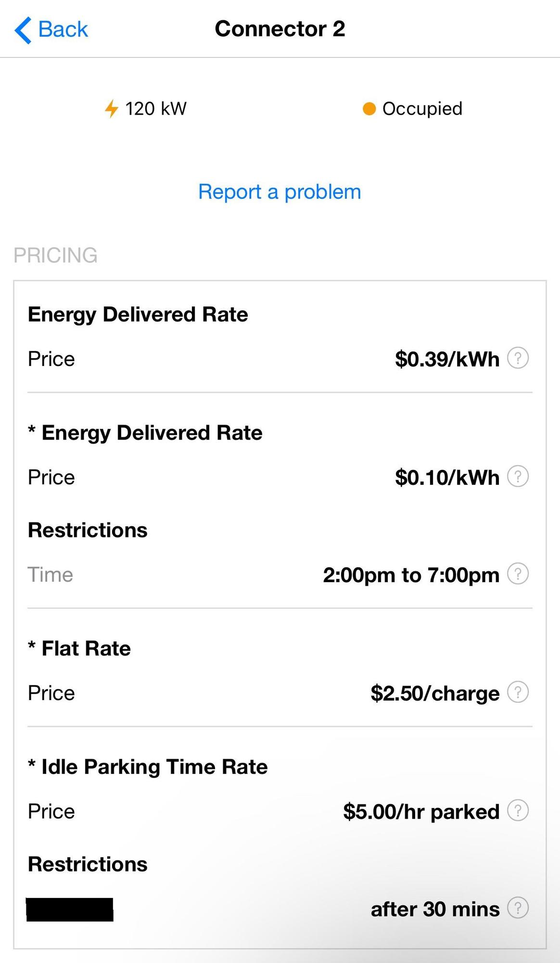Viewport: 560px width, 963px height.
Task: Open the Report a problem link
Action: 280,192
